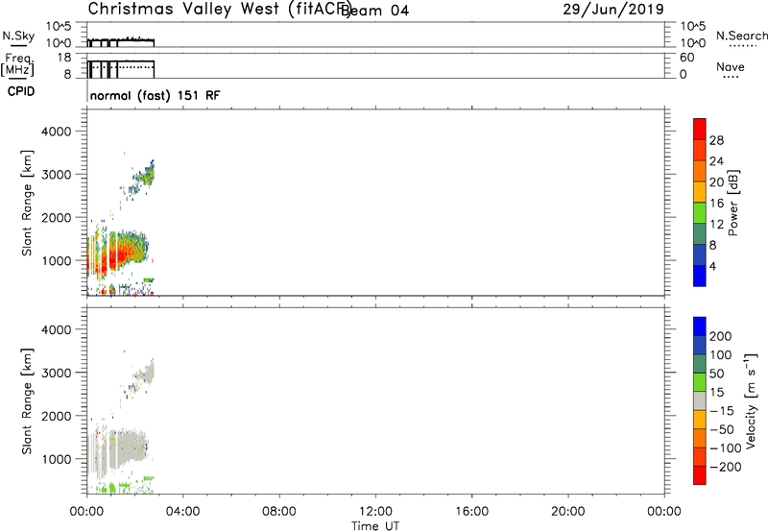
Task: Click the 'normal (fast) 151 RF' text
Action: coord(155,95)
